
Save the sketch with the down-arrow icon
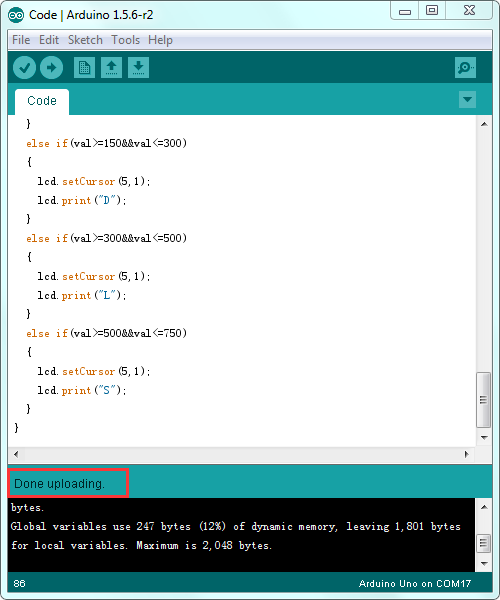[138, 68]
